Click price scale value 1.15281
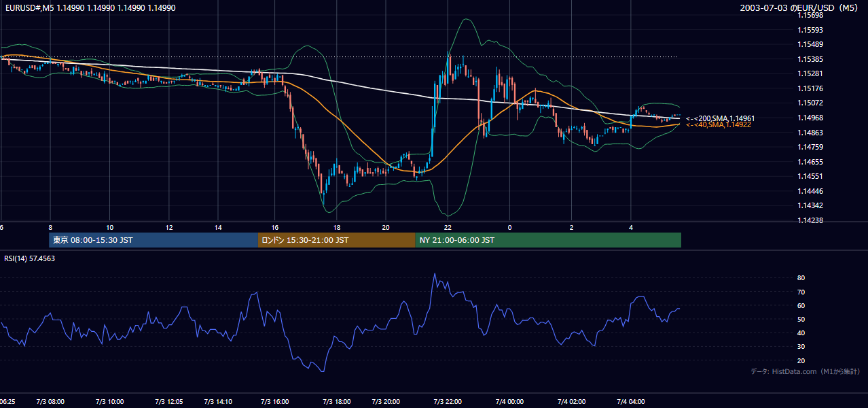The image size is (868, 408). 810,73
